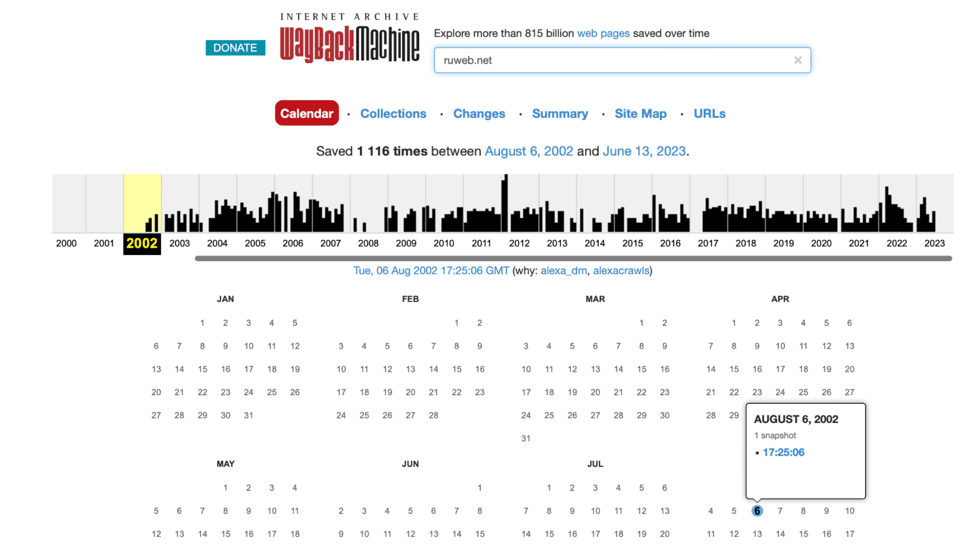
Task: Select highlighted year 2002 on the timeline
Action: click(142, 244)
